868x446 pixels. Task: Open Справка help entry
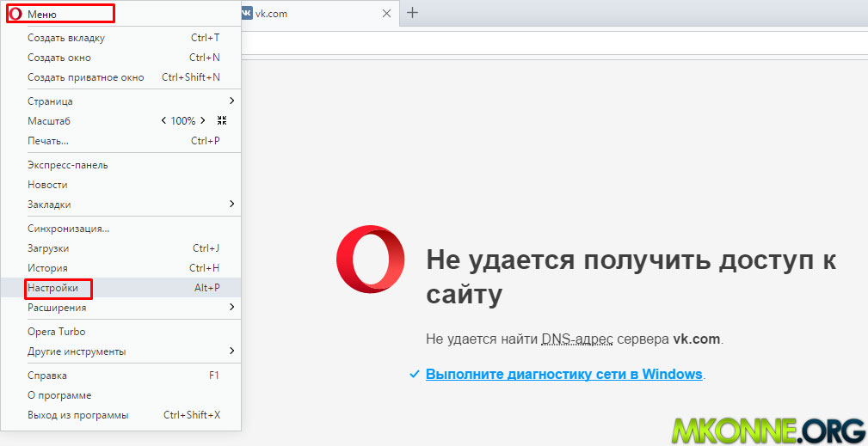[120, 376]
